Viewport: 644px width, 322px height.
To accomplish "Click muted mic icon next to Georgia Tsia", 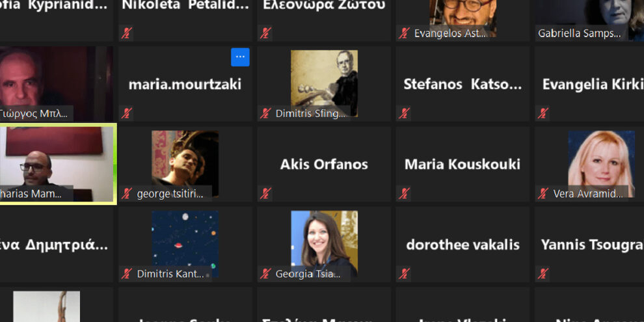I will [x=265, y=273].
